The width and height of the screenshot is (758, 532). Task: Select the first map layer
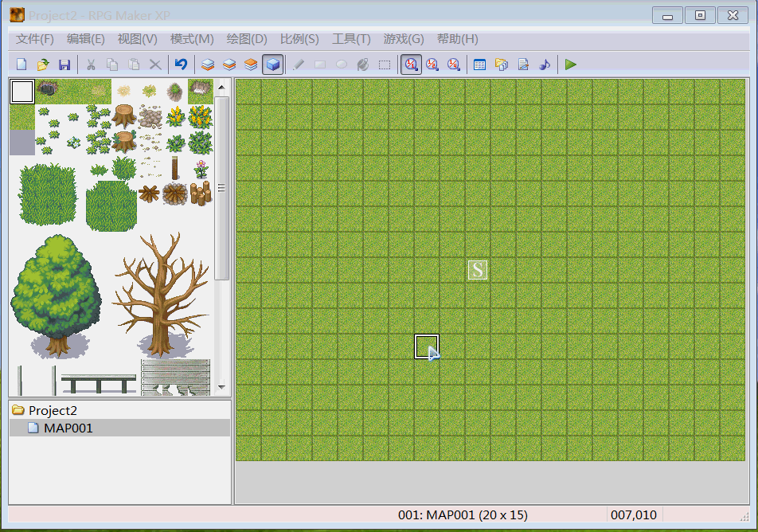pyautogui.click(x=208, y=65)
